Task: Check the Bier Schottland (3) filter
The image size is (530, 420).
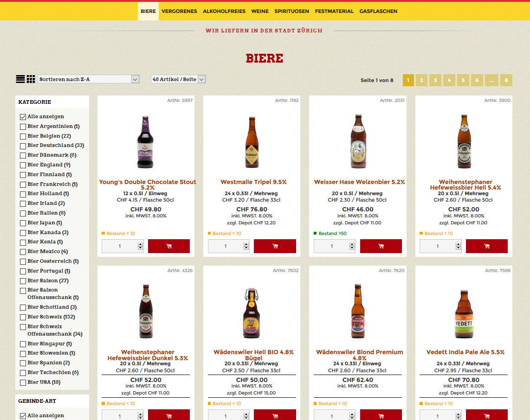Action: click(23, 307)
